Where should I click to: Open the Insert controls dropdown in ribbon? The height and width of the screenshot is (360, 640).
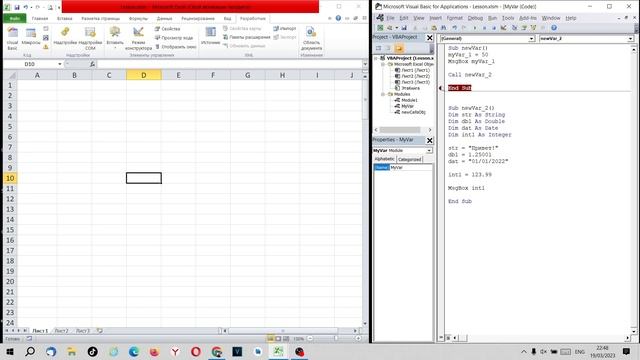tap(115, 39)
